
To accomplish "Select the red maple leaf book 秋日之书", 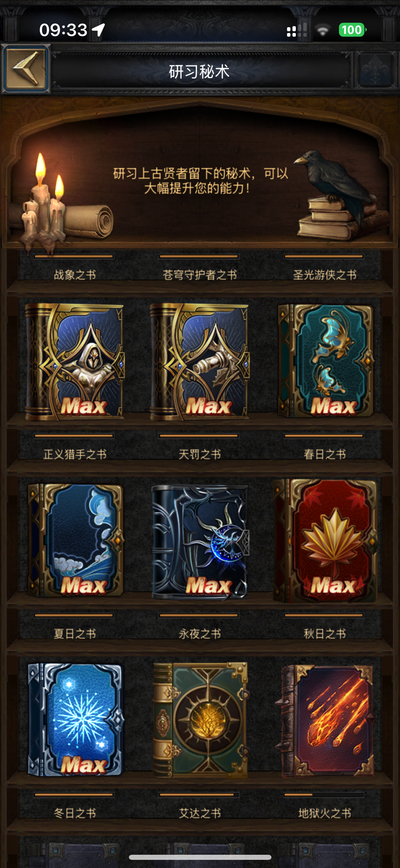I will point(325,541).
